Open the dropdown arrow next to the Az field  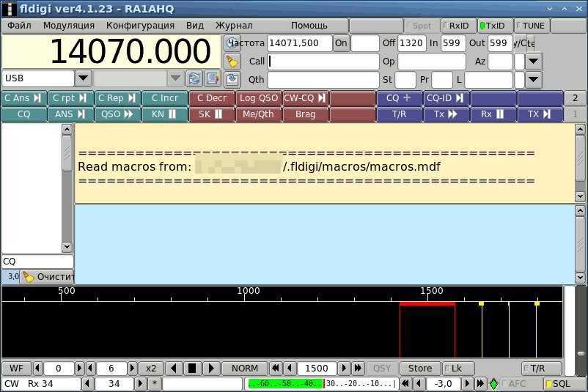pyautogui.click(x=533, y=61)
